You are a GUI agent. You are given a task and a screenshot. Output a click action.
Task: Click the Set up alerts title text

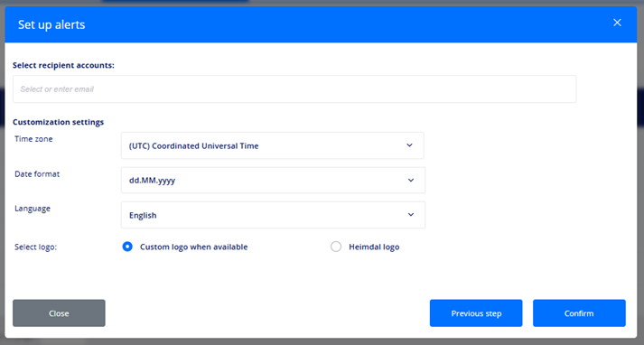(51, 24)
